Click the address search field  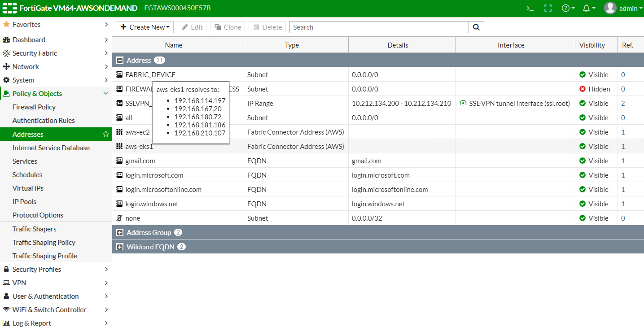(379, 27)
